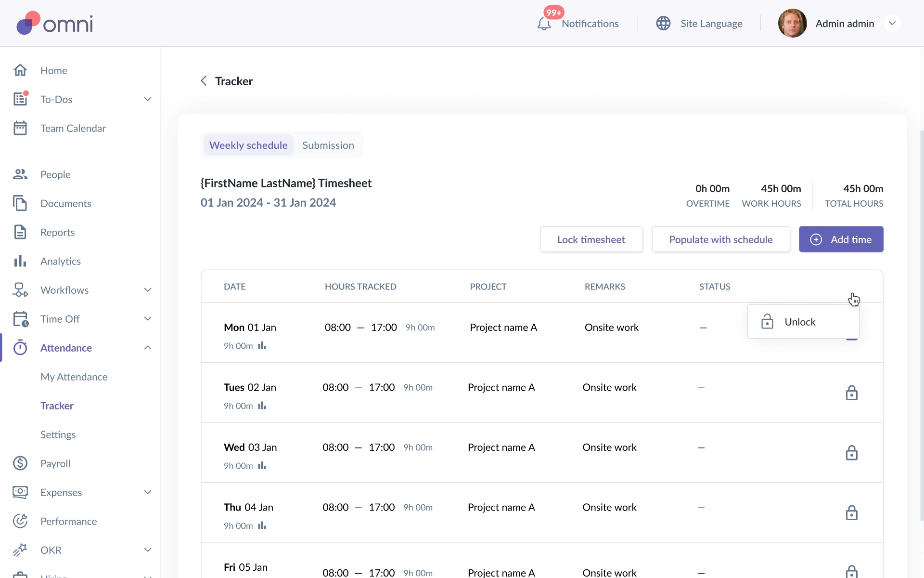Click the Lock timesheet button
The image size is (924, 578).
(x=591, y=239)
